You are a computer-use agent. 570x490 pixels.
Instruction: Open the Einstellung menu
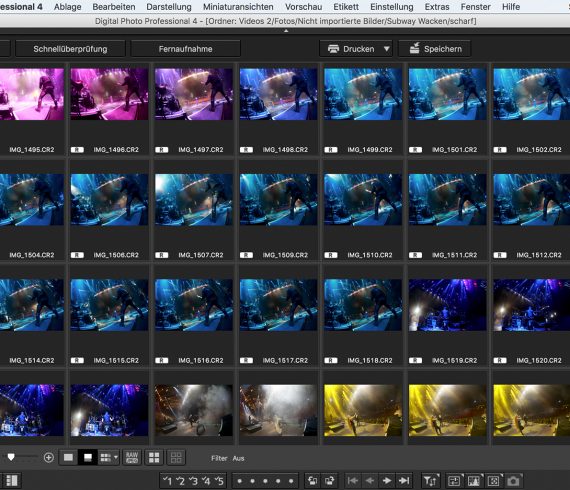(x=392, y=7)
